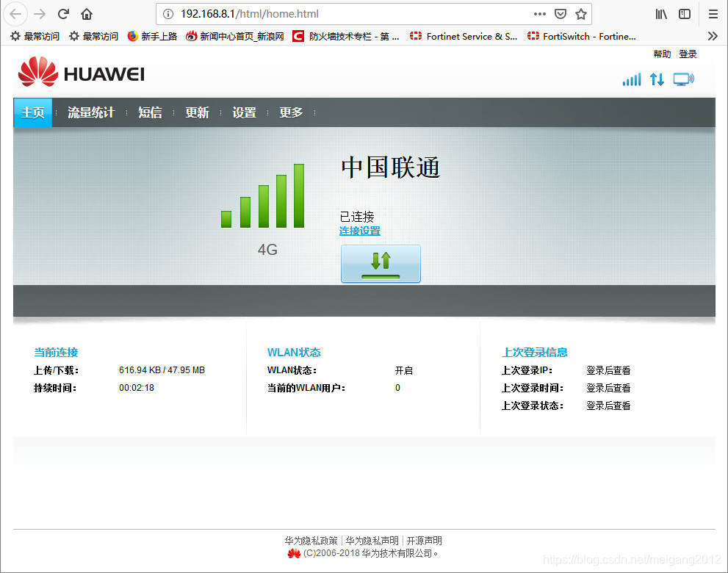Open Fortinet Service & S... bookmark
The height and width of the screenshot is (573, 728).
pos(464,36)
